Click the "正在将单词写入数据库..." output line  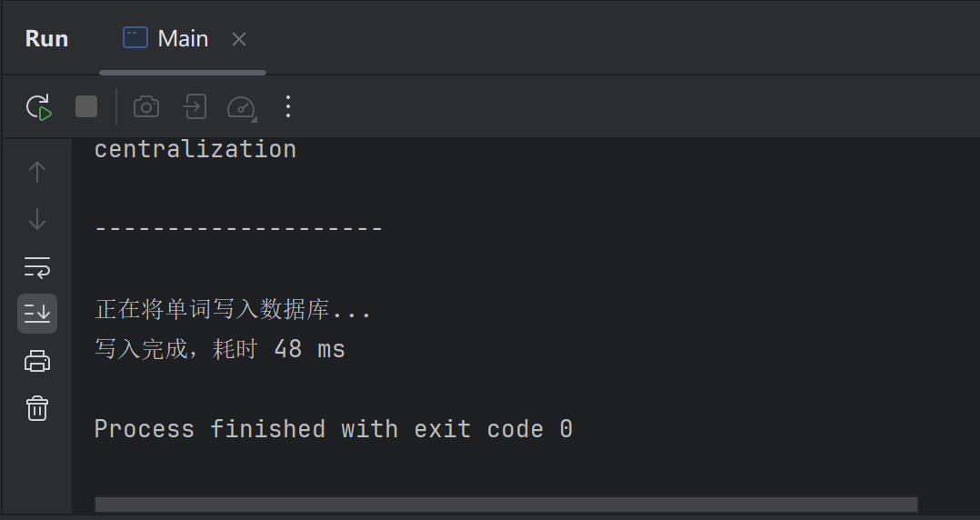[x=233, y=310]
